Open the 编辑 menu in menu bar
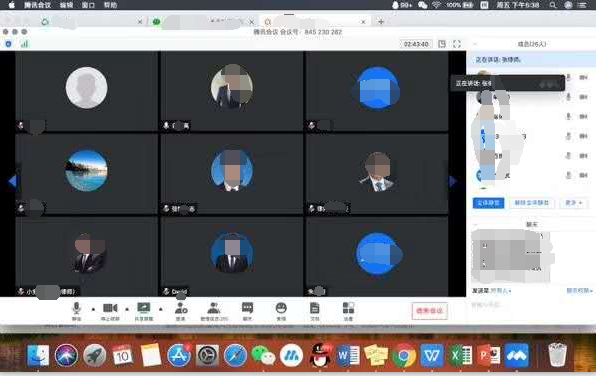 pos(67,5)
